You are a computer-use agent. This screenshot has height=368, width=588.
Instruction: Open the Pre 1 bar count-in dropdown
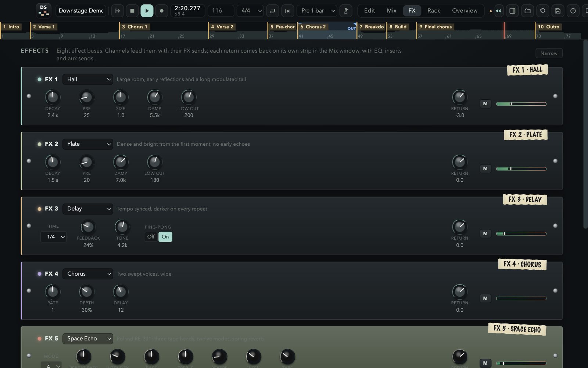click(x=317, y=11)
